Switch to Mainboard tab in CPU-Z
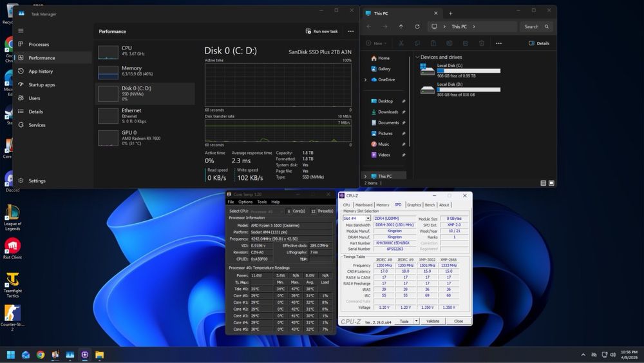This screenshot has width=644, height=363. coord(363,205)
